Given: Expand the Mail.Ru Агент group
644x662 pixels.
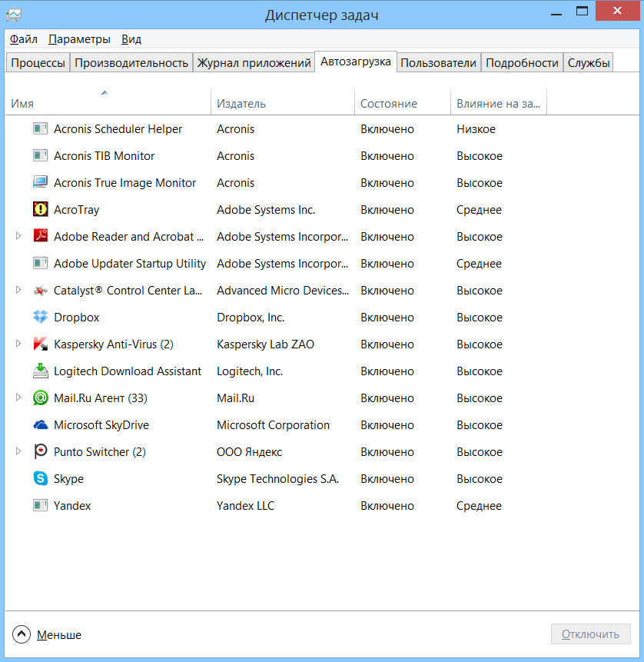Looking at the screenshot, I should [19, 398].
